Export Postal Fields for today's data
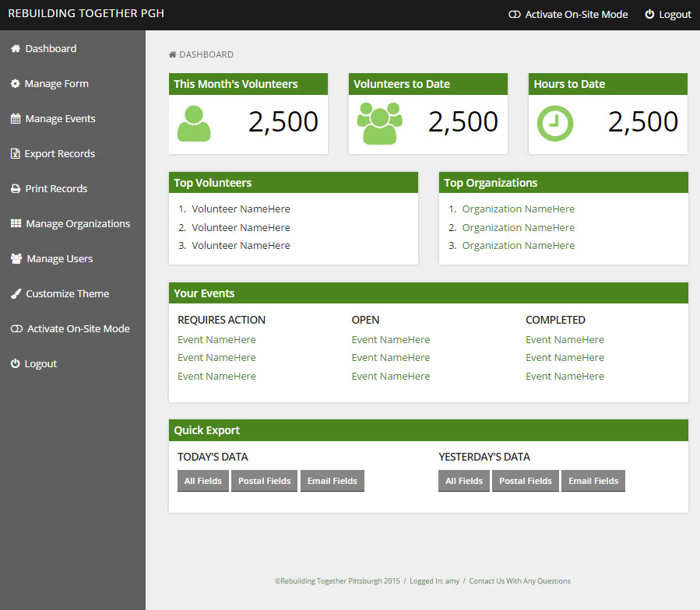Image resolution: width=700 pixels, height=610 pixels. (x=264, y=481)
